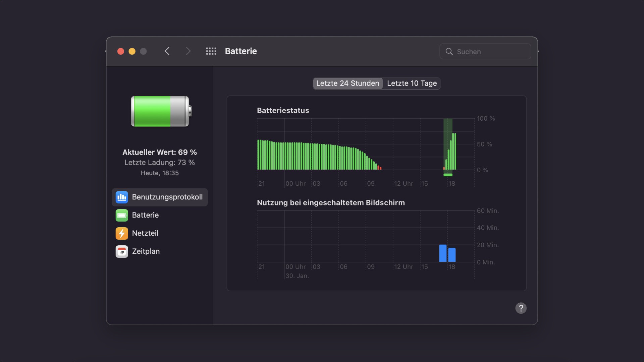Click the Nutzung bei eingeschaltetem Bildschirm heading

pyautogui.click(x=331, y=203)
